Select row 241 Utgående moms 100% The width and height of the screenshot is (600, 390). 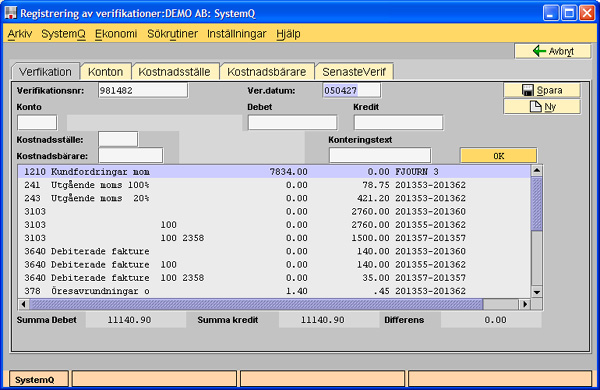click(x=274, y=185)
